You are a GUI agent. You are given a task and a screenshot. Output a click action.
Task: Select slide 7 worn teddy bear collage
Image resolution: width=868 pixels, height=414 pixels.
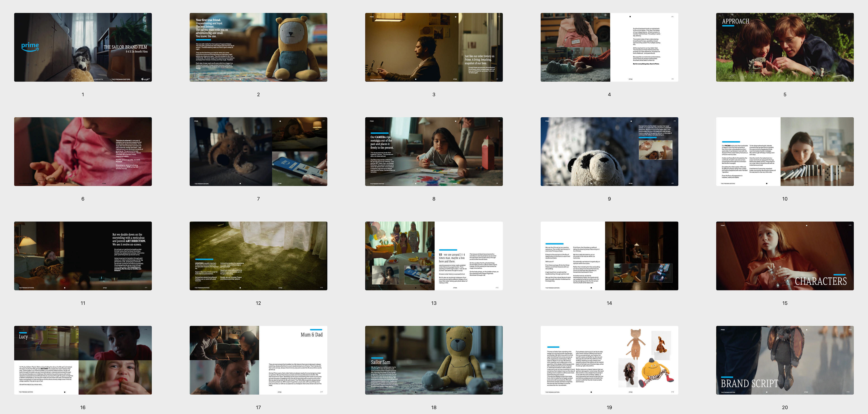click(258, 151)
